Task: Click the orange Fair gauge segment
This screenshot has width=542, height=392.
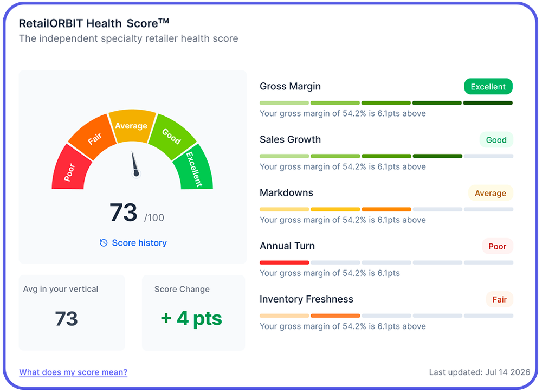Action: pyautogui.click(x=93, y=137)
